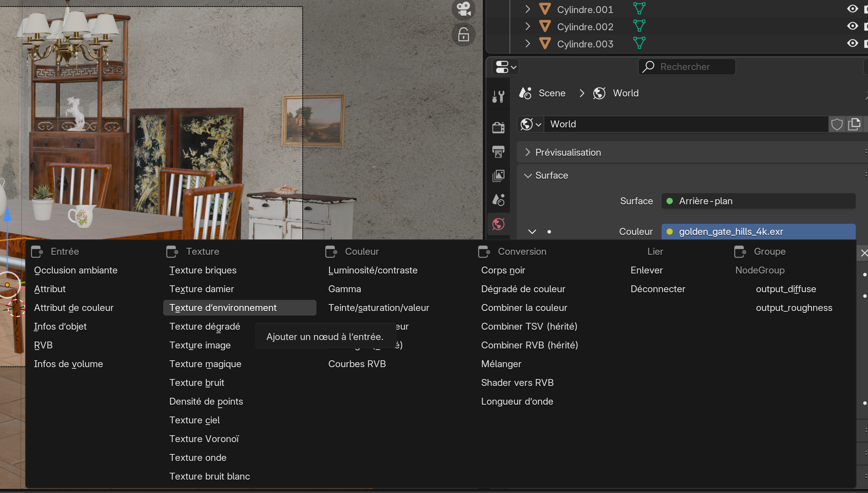Open the View Layer properties tab
Image resolution: width=868 pixels, height=493 pixels.
click(498, 176)
